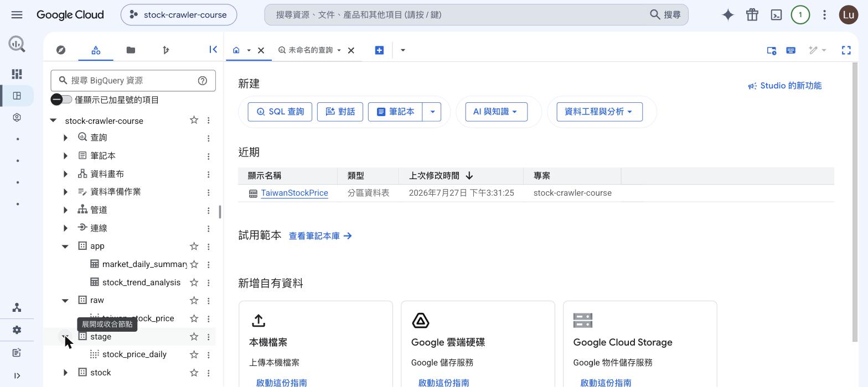This screenshot has height=387, width=868.
Task: Switch to the classic explorer resources tab
Action: (96, 50)
